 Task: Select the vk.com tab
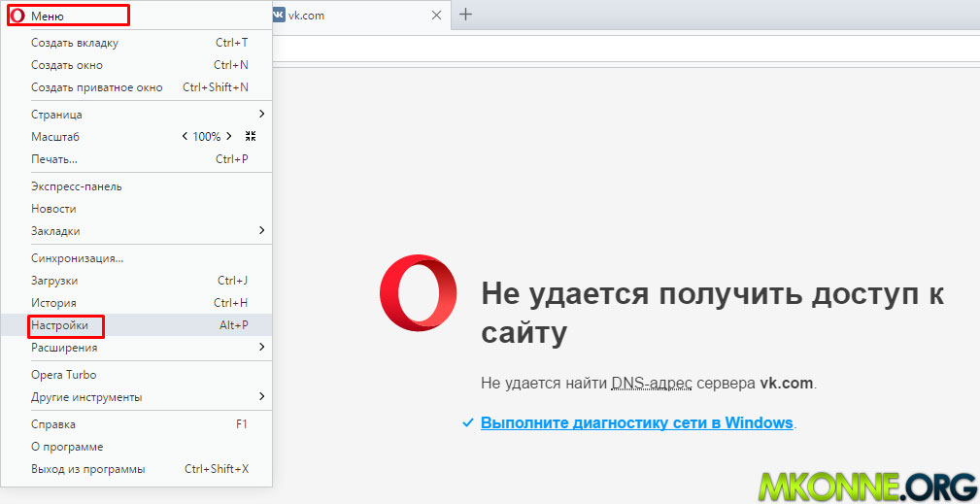tap(360, 15)
